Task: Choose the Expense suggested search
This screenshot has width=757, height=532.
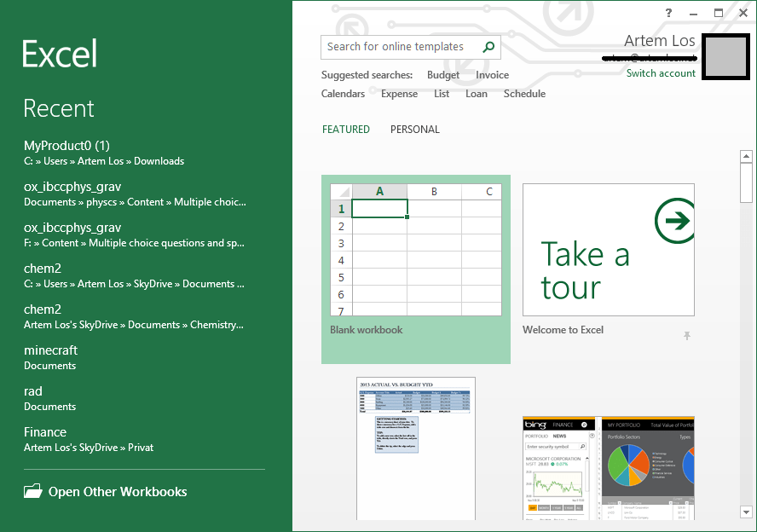Action: pyautogui.click(x=399, y=94)
